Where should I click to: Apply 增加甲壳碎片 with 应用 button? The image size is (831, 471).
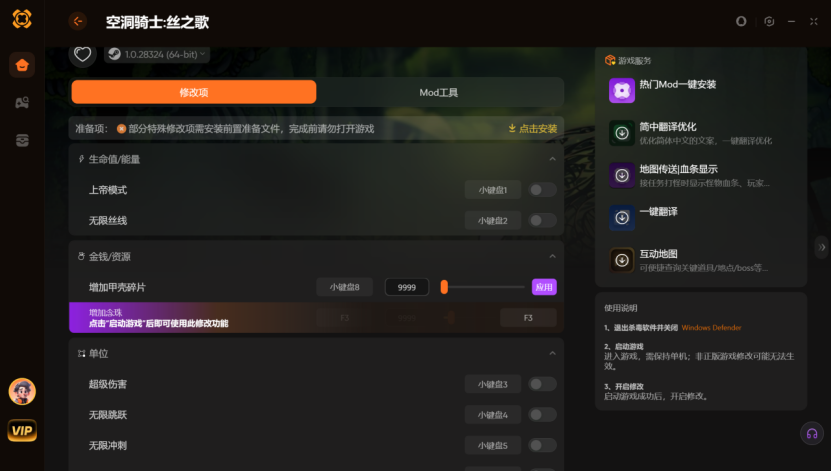544,287
